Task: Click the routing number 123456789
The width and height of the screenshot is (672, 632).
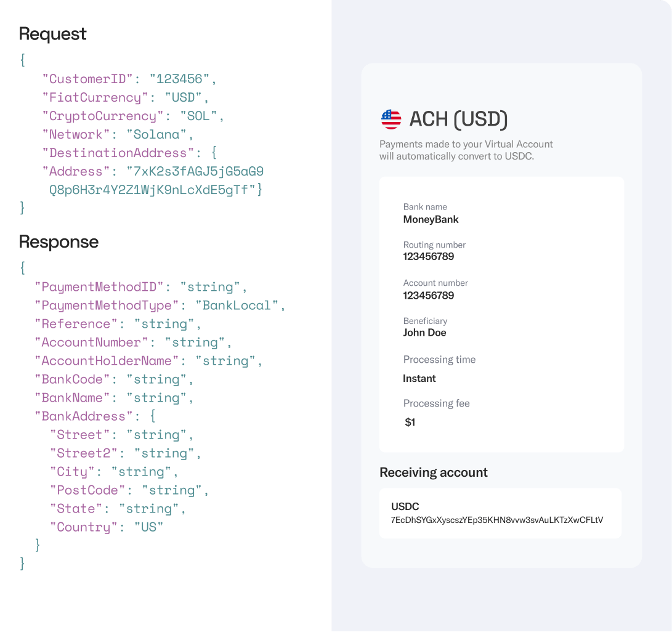Action: pyautogui.click(x=429, y=257)
